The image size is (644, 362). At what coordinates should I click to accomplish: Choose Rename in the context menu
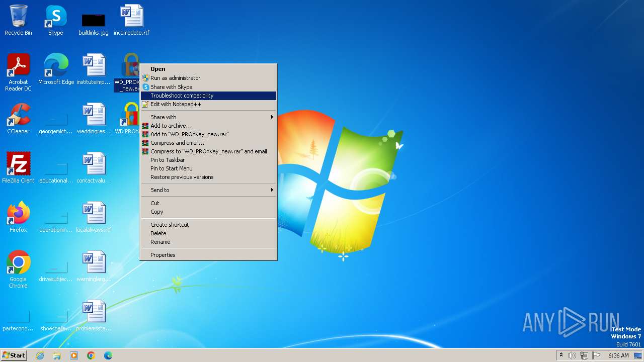coord(208,242)
